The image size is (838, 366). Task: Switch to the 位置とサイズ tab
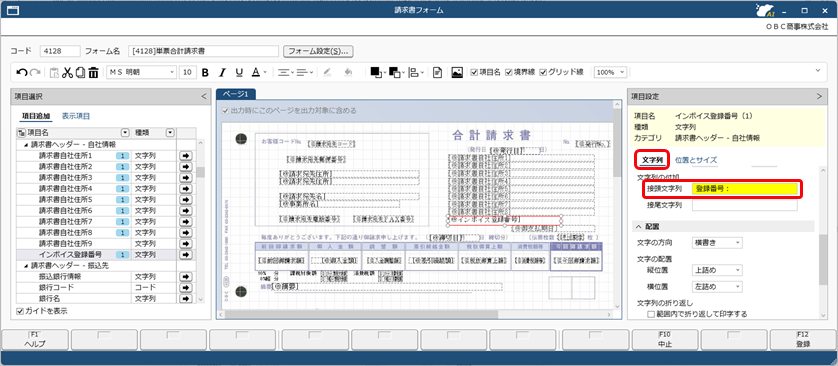695,159
